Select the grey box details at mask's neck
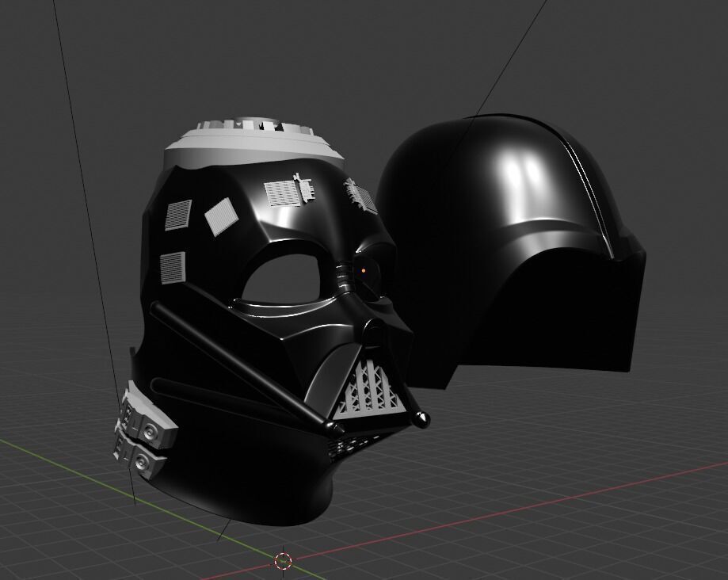 [x=144, y=432]
